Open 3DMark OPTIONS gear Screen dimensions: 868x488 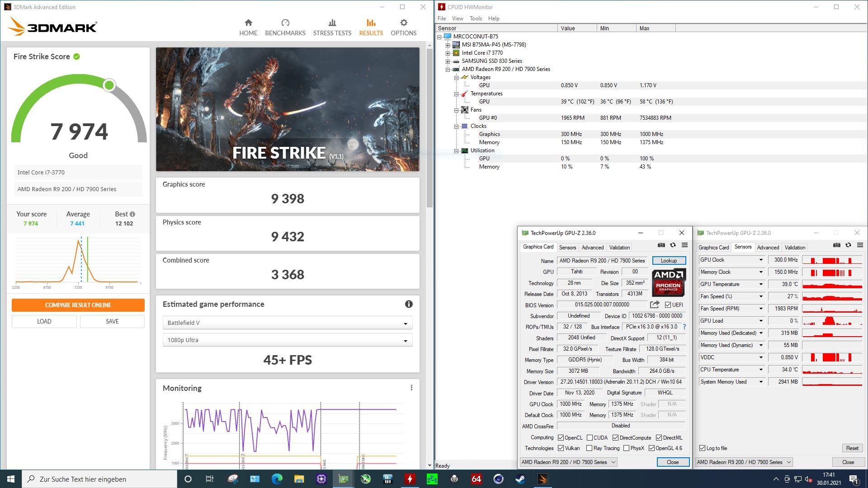(x=404, y=27)
